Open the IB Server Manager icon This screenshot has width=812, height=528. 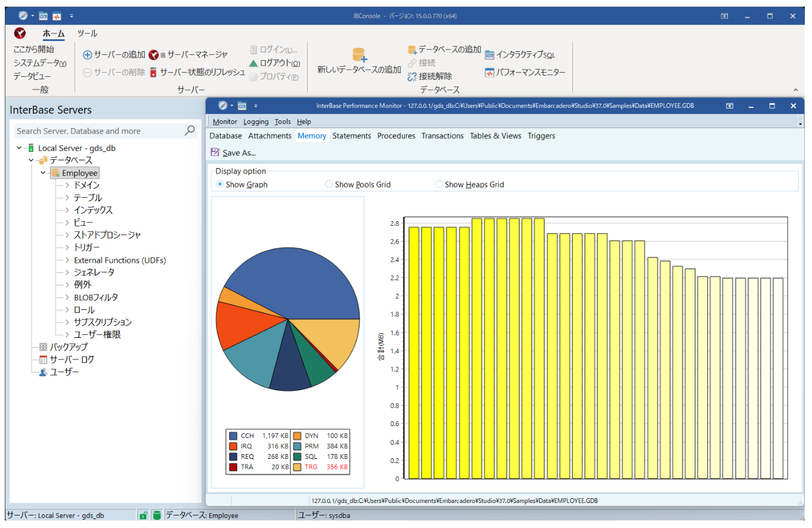click(x=154, y=55)
